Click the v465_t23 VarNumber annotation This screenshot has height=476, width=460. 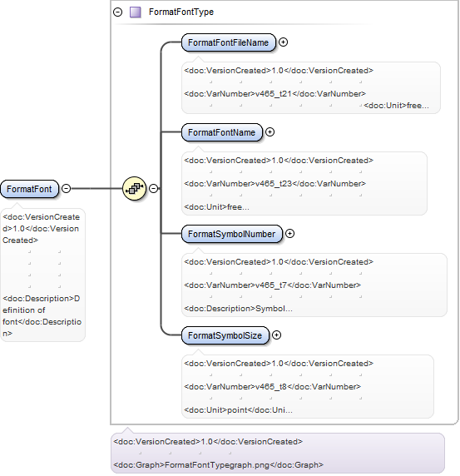click(x=275, y=184)
